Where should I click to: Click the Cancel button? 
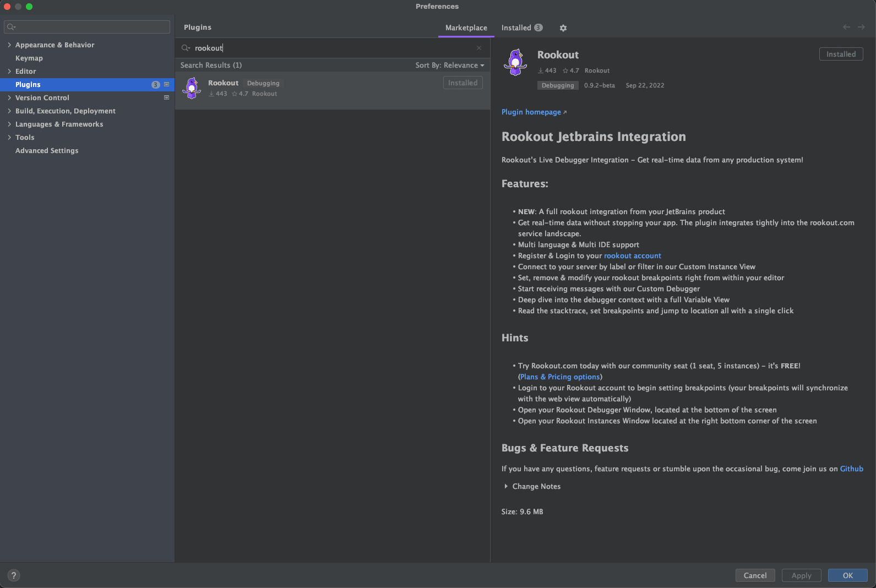pos(755,575)
